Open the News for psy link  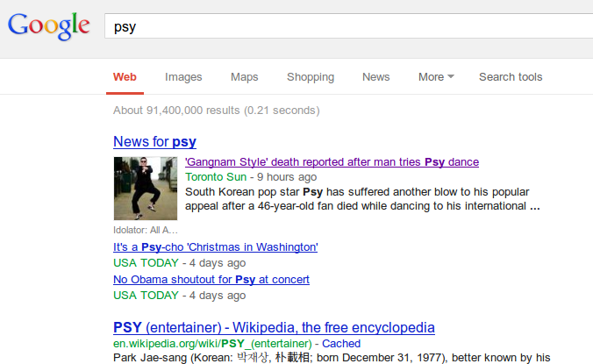click(154, 142)
